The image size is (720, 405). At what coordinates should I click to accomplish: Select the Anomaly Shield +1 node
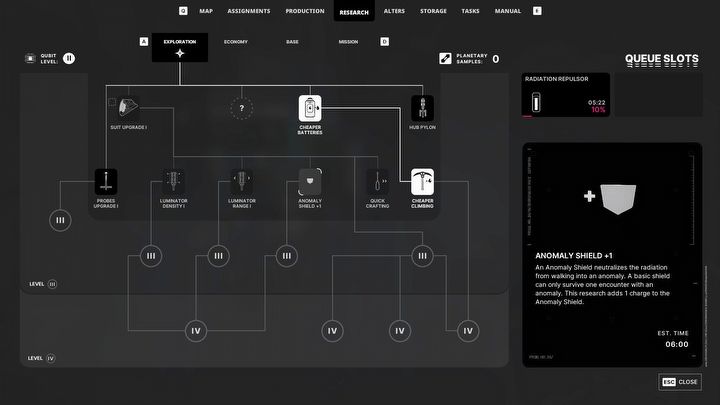pyautogui.click(x=310, y=181)
